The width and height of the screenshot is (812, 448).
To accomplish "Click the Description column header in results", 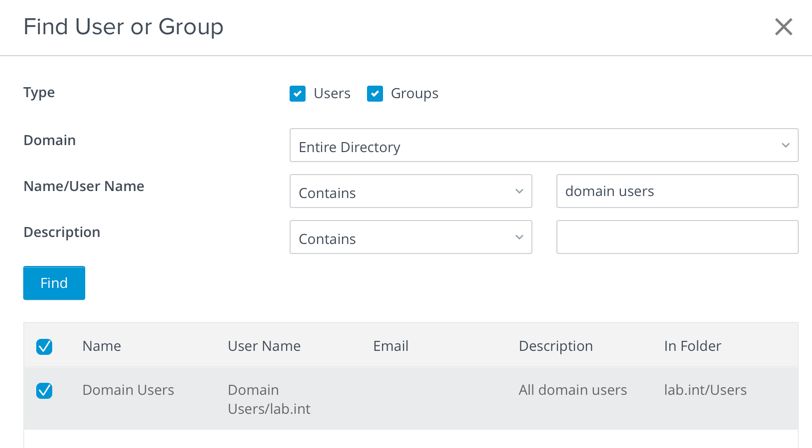I will pos(555,346).
